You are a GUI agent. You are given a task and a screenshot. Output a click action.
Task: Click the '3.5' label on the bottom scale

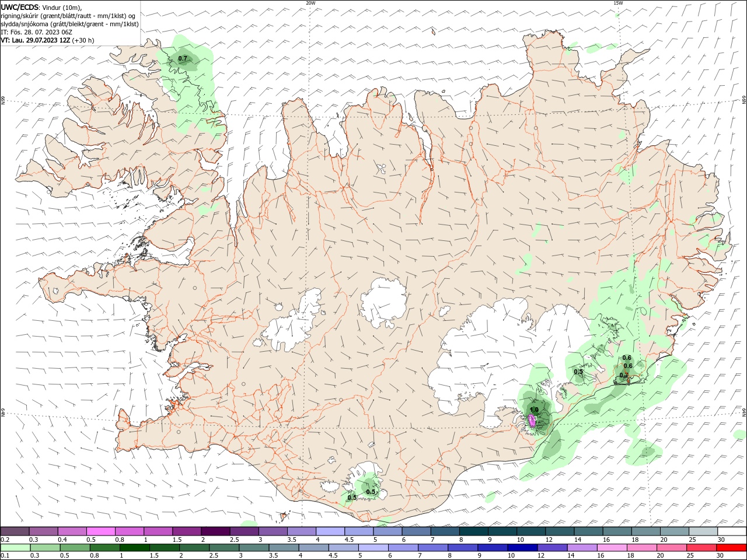click(x=273, y=555)
